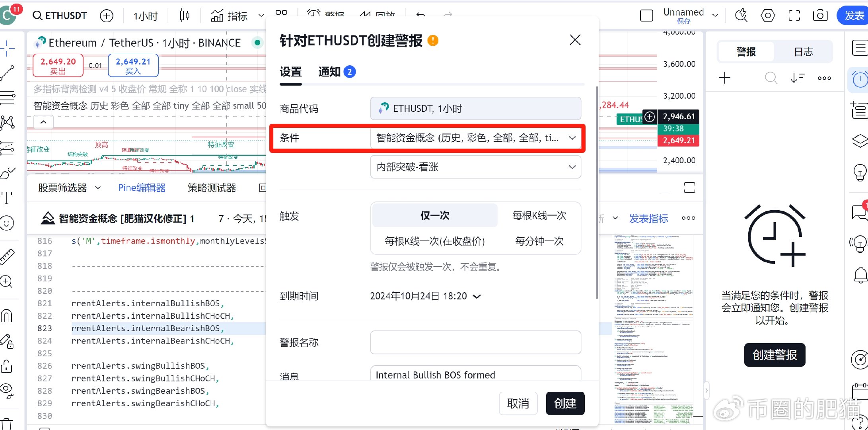Screen dimensions: 868x430
Task: Click the 商品代码 ETHUSDT field
Action: (475, 108)
